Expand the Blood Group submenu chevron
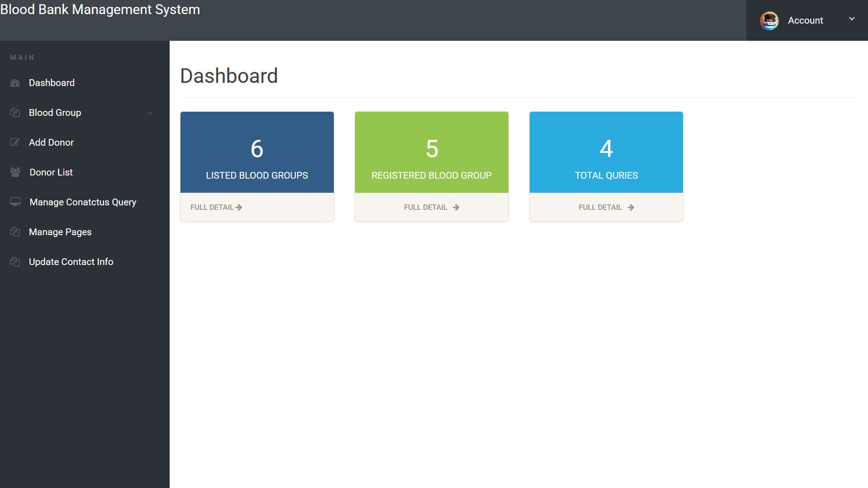This screenshot has height=488, width=868. pyautogui.click(x=150, y=113)
